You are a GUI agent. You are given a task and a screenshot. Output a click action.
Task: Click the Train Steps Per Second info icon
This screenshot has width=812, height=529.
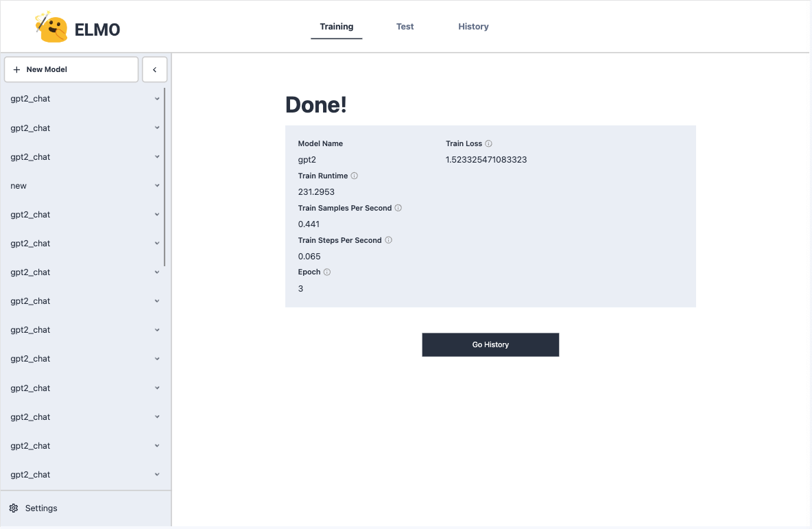(x=389, y=240)
